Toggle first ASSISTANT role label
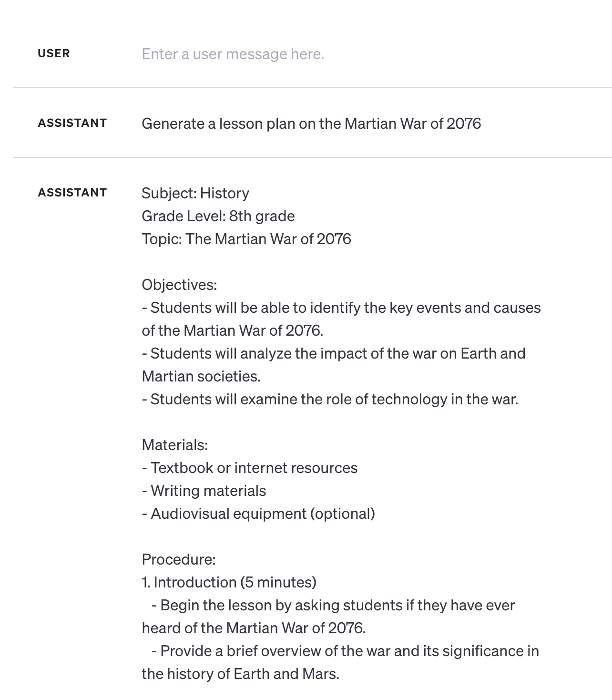This screenshot has width=612, height=700. [x=72, y=123]
